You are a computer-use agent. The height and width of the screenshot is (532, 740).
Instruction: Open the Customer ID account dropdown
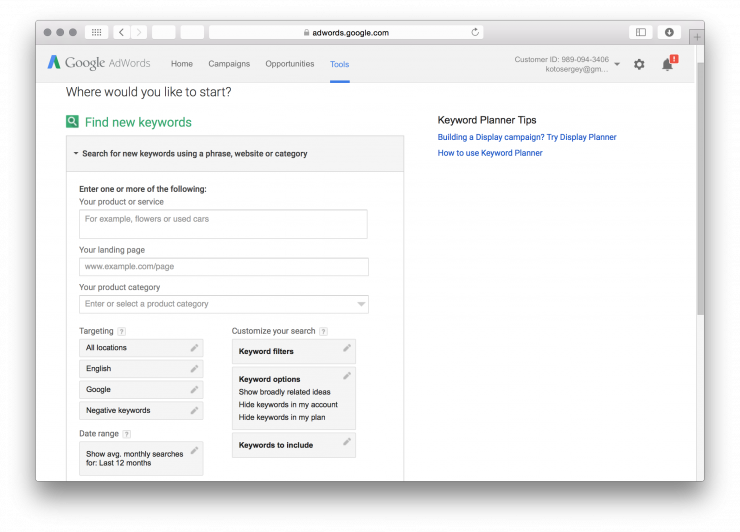(x=617, y=64)
